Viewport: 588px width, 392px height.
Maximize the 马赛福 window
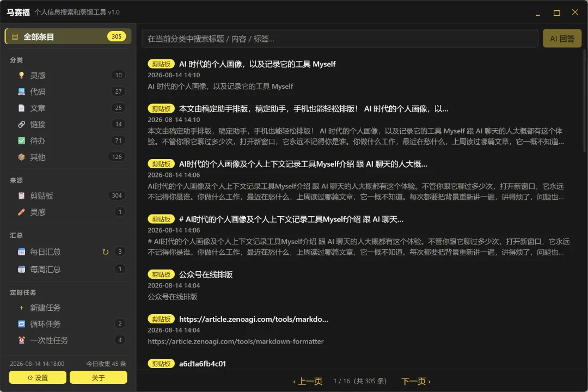click(557, 13)
